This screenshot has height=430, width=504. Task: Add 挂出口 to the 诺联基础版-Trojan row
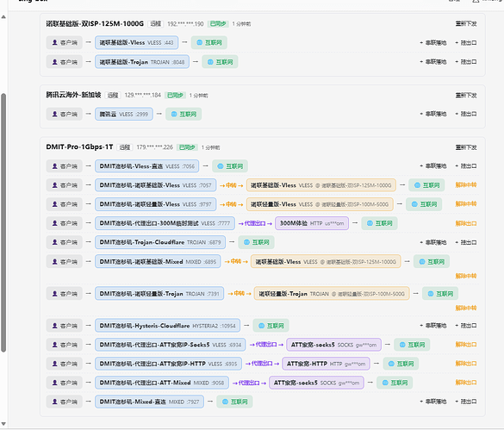466,62
